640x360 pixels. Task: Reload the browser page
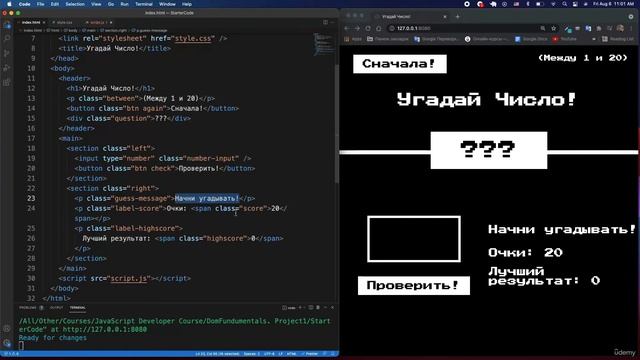click(x=368, y=29)
